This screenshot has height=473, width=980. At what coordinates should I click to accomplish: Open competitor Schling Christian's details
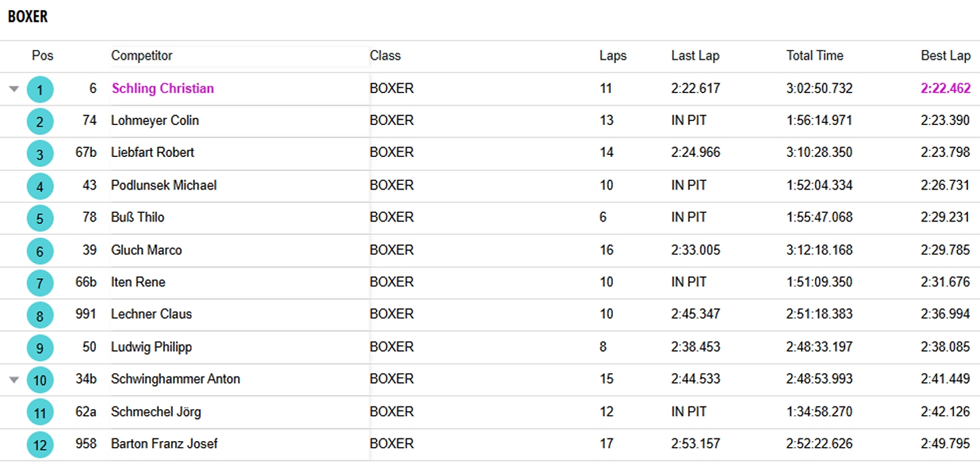coord(163,88)
